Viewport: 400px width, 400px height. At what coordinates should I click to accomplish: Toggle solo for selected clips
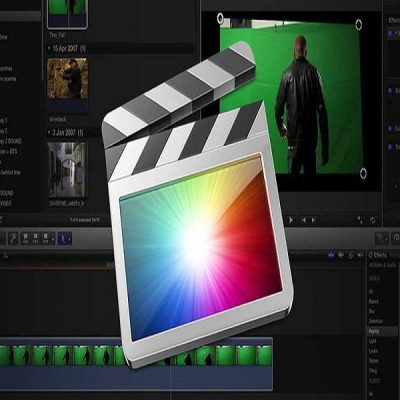(x=351, y=255)
